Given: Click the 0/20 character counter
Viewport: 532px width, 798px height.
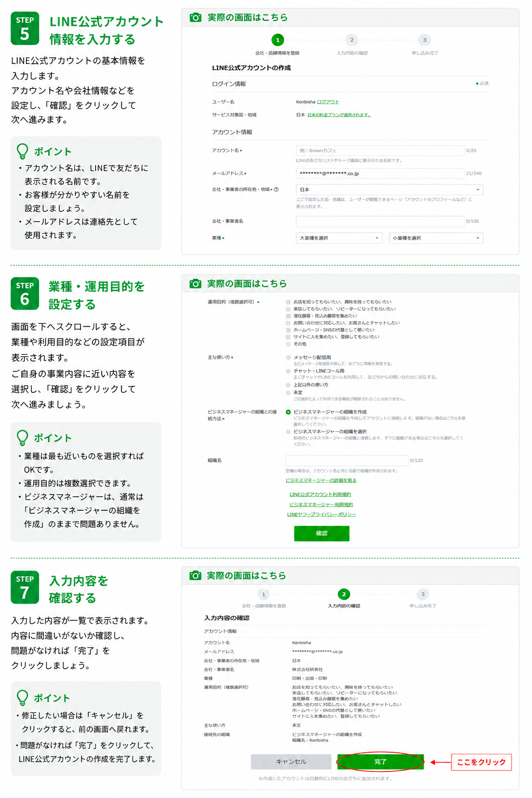Looking at the screenshot, I should click(x=471, y=151).
